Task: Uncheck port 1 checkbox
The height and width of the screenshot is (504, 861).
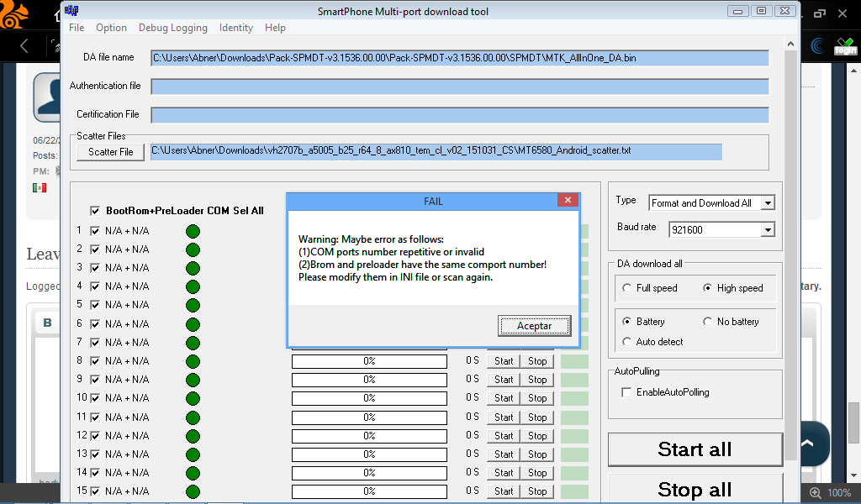Action: pyautogui.click(x=95, y=231)
